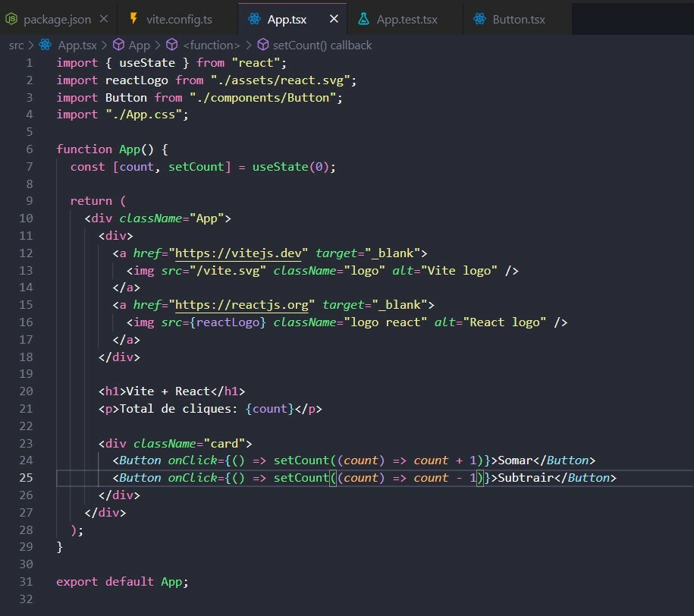Screen dimensions: 694x616
Task: Click the React icon on the Button.tsx tab
Action: pos(479,19)
